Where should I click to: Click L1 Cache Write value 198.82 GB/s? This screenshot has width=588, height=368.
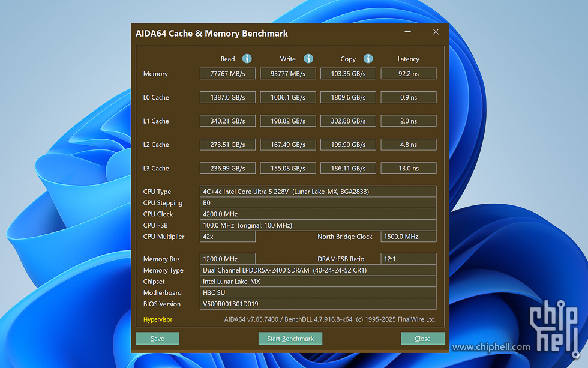point(288,121)
